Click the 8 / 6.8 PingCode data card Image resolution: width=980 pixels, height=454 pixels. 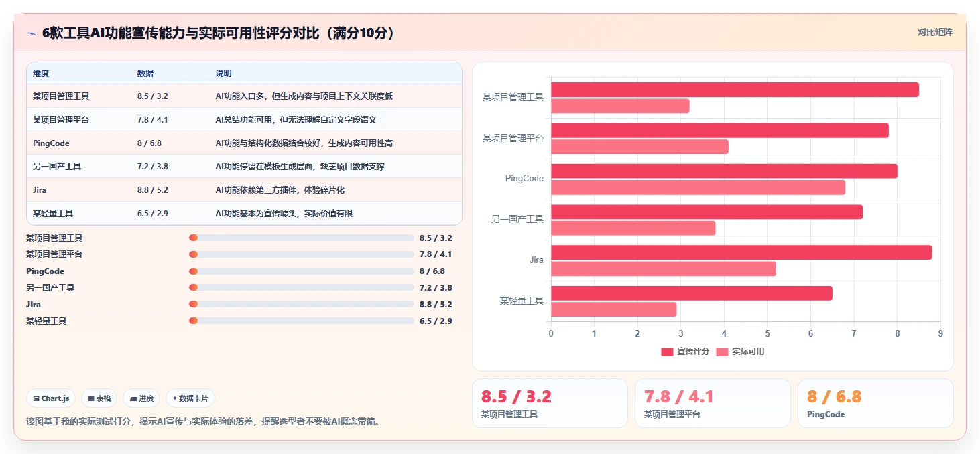[875, 403]
